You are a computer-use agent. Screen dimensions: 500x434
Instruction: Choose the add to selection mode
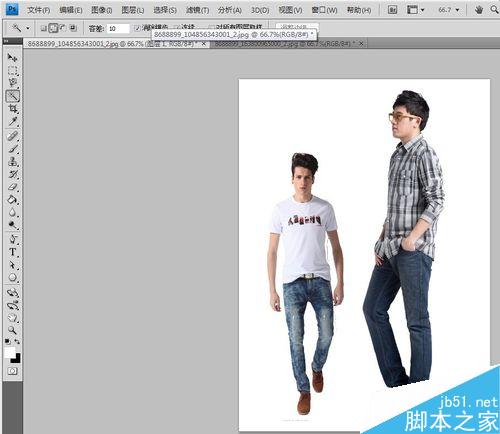[53, 28]
